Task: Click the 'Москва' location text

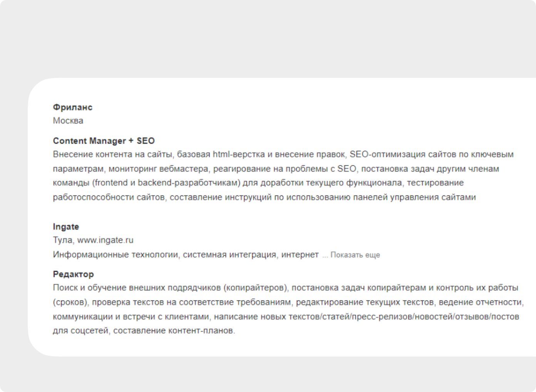Action: pyautogui.click(x=68, y=121)
